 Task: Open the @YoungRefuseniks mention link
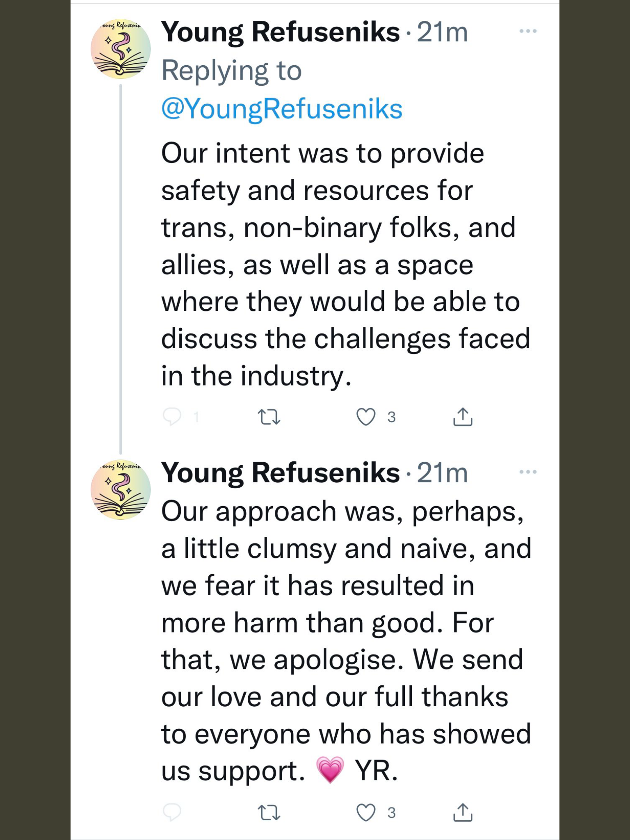(282, 109)
